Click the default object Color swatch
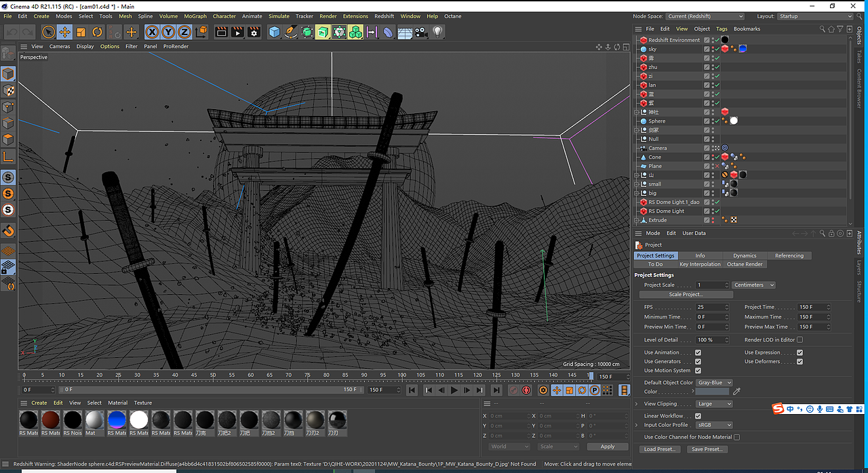 (x=712, y=392)
